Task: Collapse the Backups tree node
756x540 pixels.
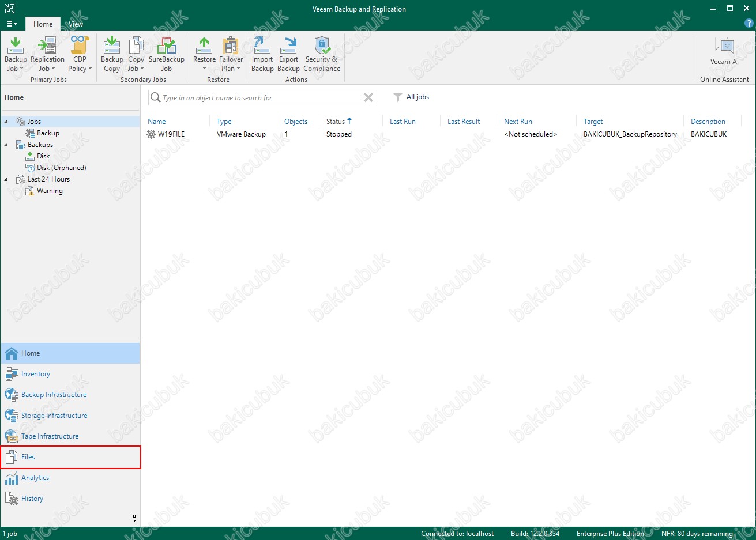Action: point(6,145)
